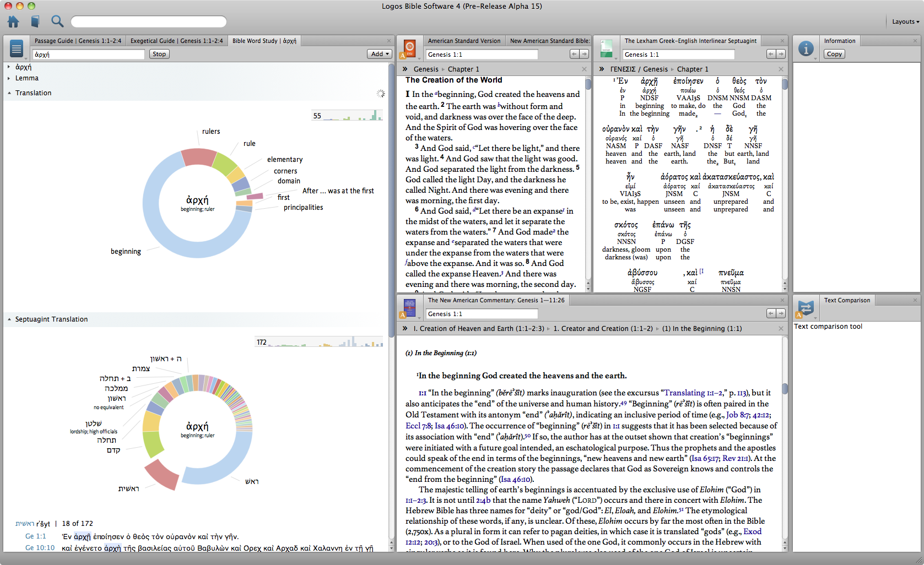Click the "no equivalent" label in Septuagint chart
Screen dimensions: 924x565
[x=109, y=408]
